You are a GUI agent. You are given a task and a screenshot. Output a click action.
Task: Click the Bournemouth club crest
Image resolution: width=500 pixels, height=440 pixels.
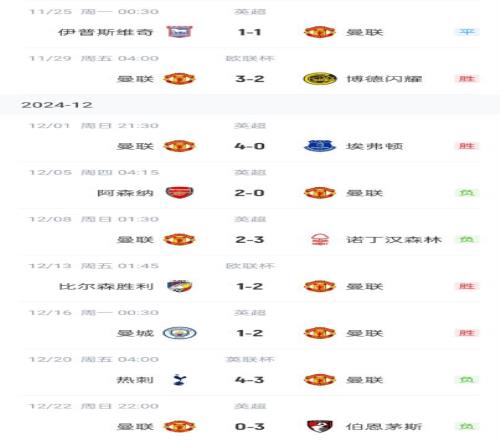pyautogui.click(x=319, y=426)
